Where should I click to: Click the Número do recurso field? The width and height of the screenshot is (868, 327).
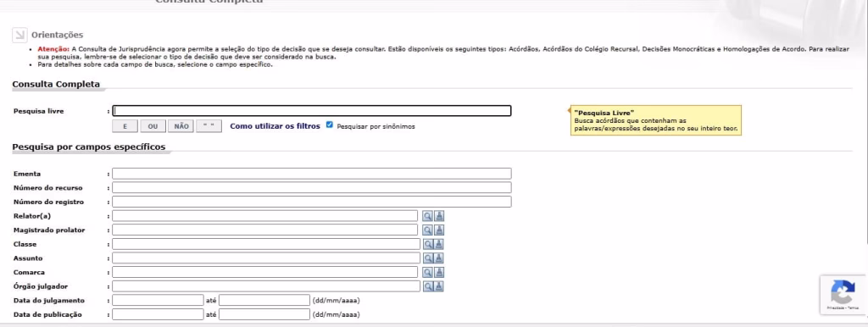click(x=312, y=187)
